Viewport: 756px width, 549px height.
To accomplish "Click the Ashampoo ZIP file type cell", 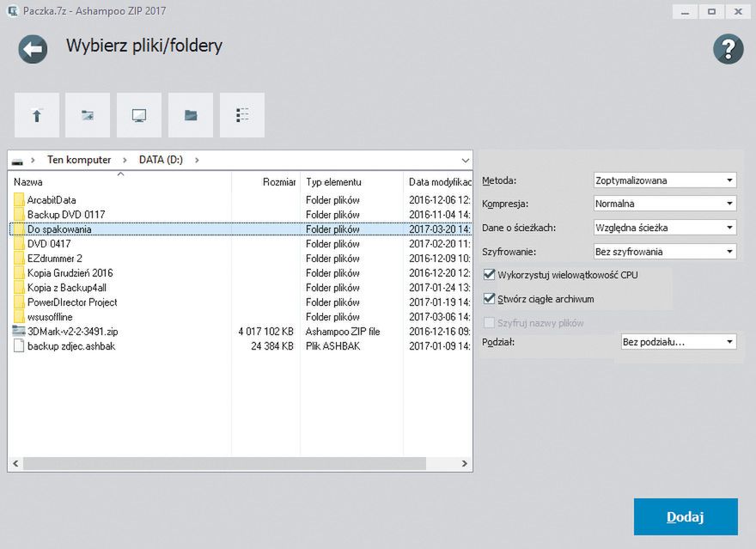I will [x=343, y=332].
